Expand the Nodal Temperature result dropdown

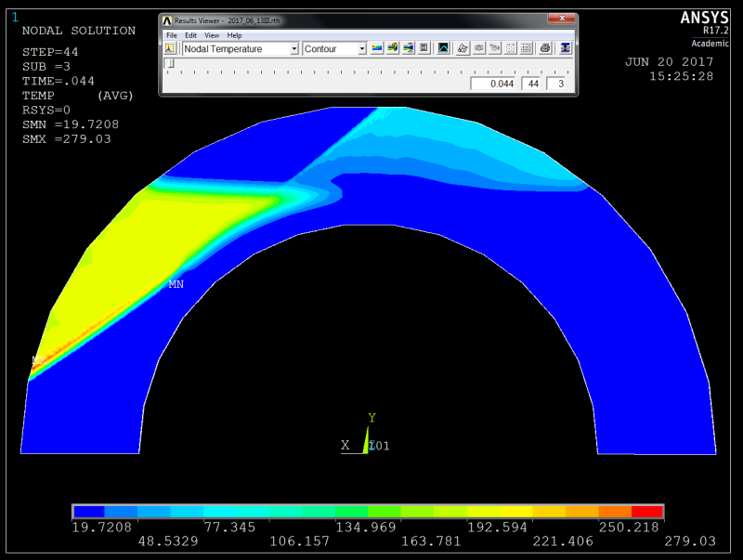pyautogui.click(x=294, y=49)
